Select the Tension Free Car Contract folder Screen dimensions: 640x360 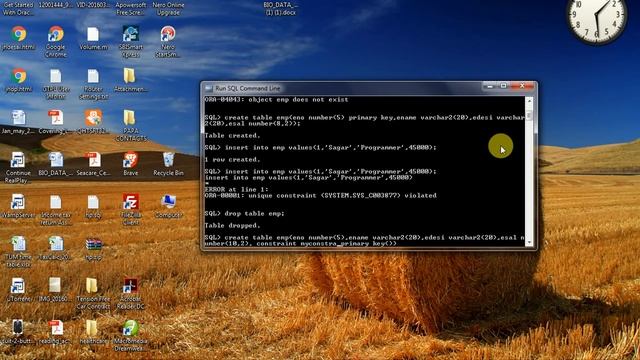92,285
